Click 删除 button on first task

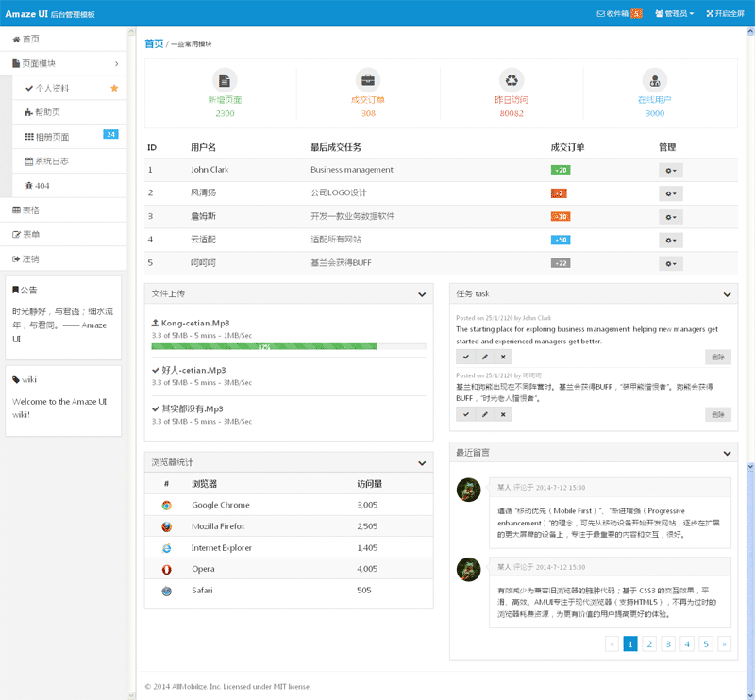(x=717, y=357)
